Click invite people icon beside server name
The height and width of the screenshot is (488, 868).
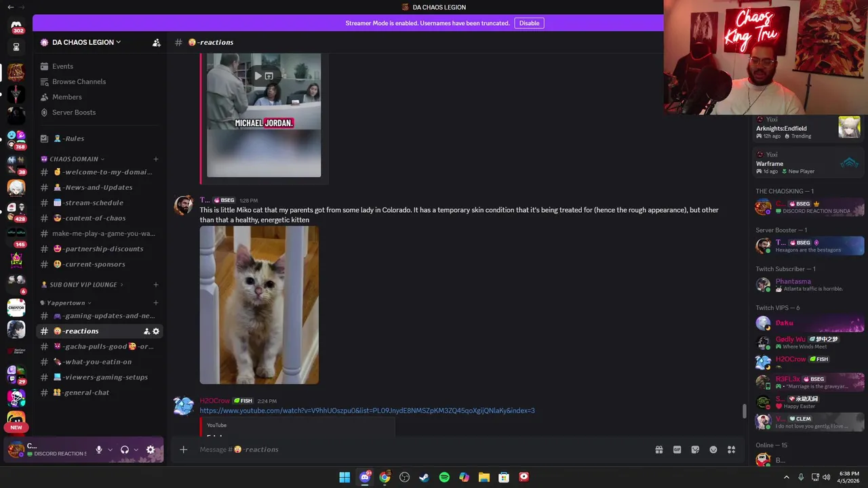pyautogui.click(x=157, y=42)
